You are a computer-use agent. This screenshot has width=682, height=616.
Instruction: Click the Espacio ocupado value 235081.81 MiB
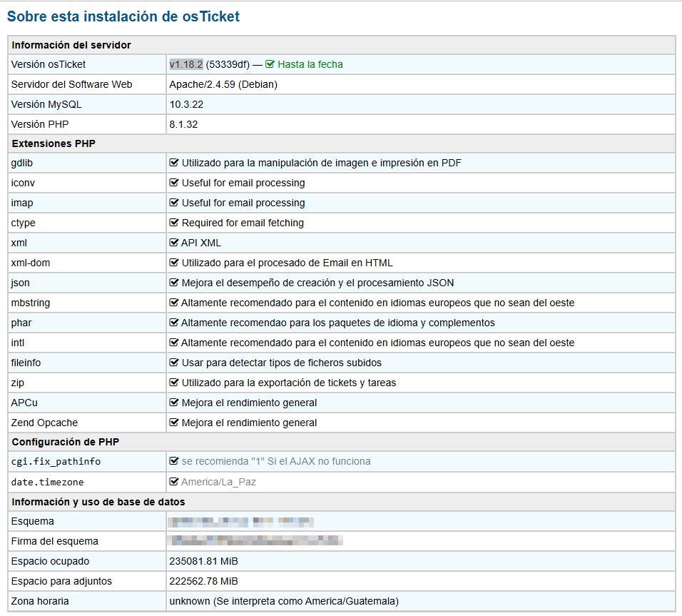[203, 561]
